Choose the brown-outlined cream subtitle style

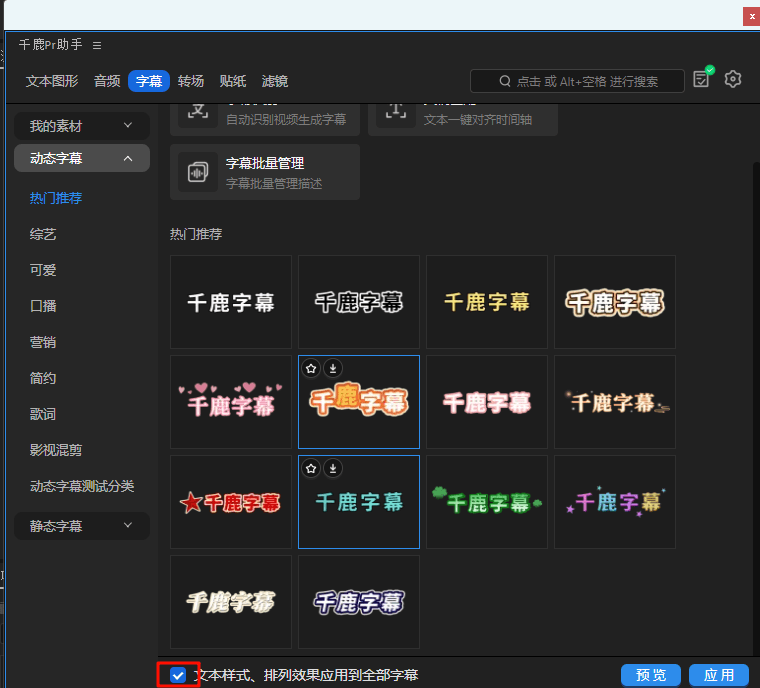point(615,302)
